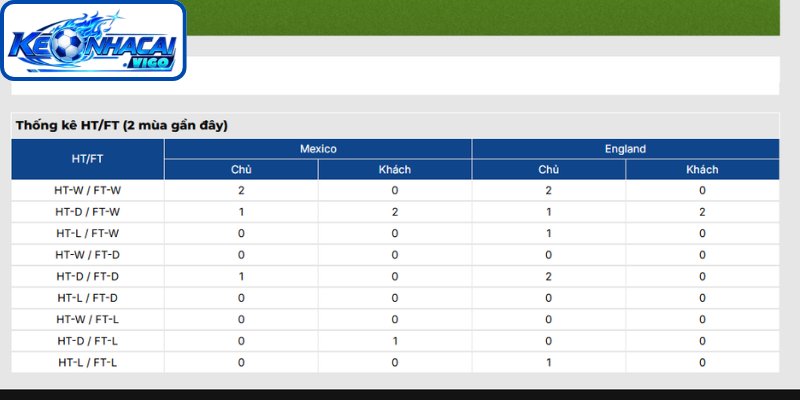Click England Khách value in HT-W / FT-W row
800x400 pixels.
point(703,191)
